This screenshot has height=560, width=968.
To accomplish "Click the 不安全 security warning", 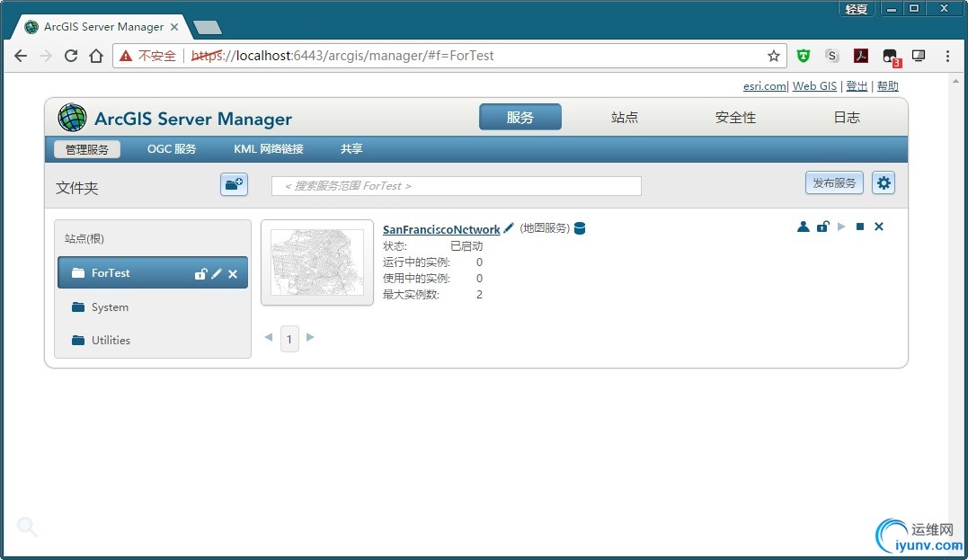I will tap(148, 56).
